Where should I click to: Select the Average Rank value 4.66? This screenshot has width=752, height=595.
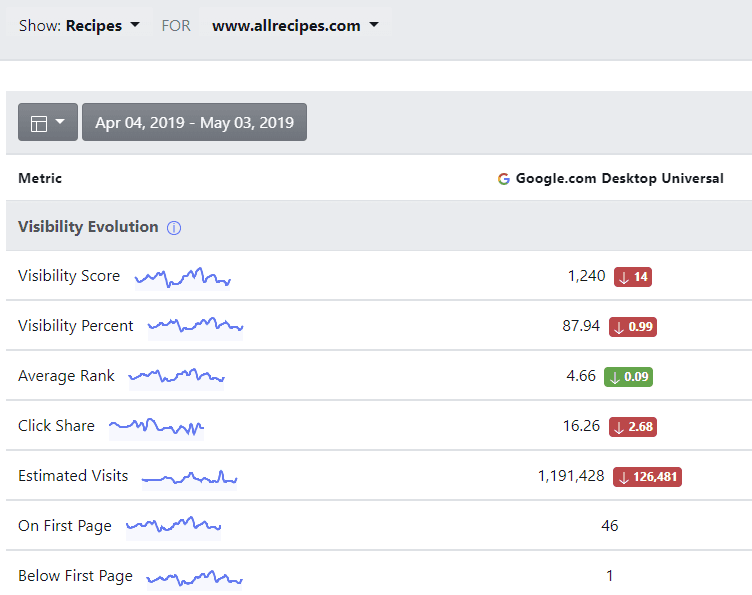(581, 376)
